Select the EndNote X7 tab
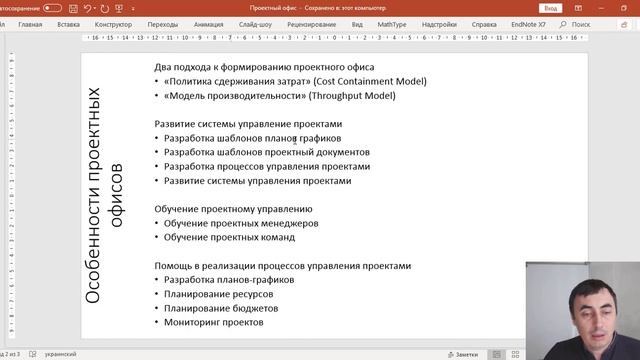Viewport: 640px width, 360px height. pos(529,24)
